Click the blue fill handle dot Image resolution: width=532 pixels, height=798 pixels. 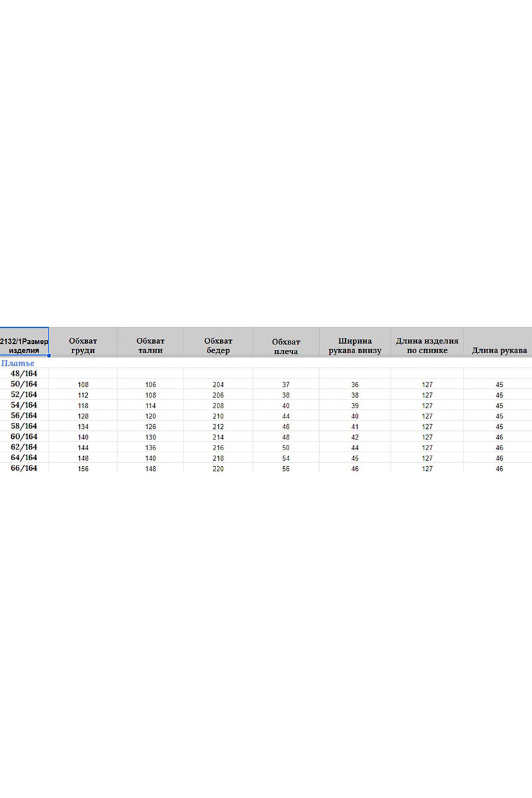point(49,355)
